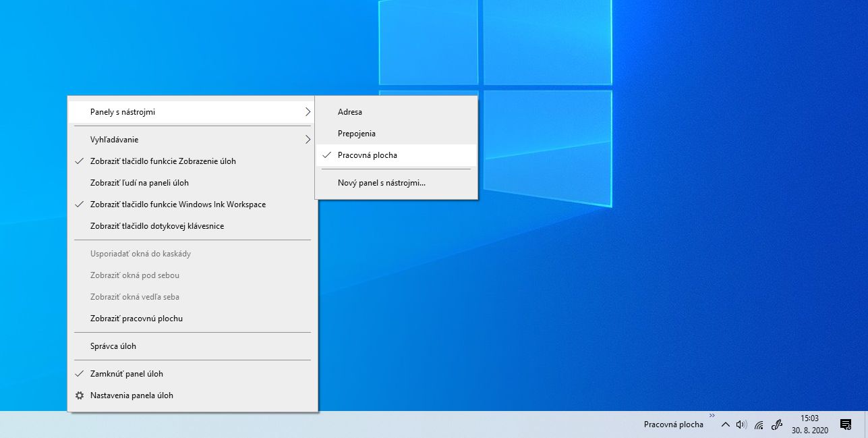Enable Zobraziť tlačidlo dotykovej klávesnice

pyautogui.click(x=192, y=226)
